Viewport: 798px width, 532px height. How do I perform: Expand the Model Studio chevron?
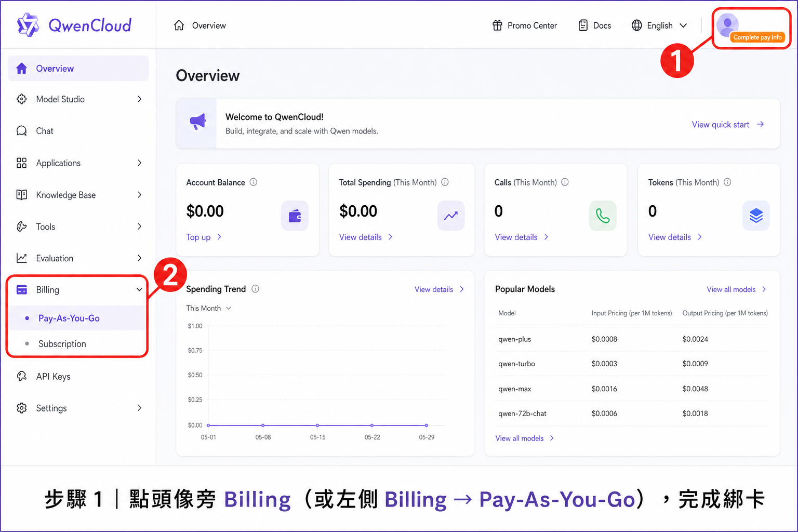[x=139, y=99]
